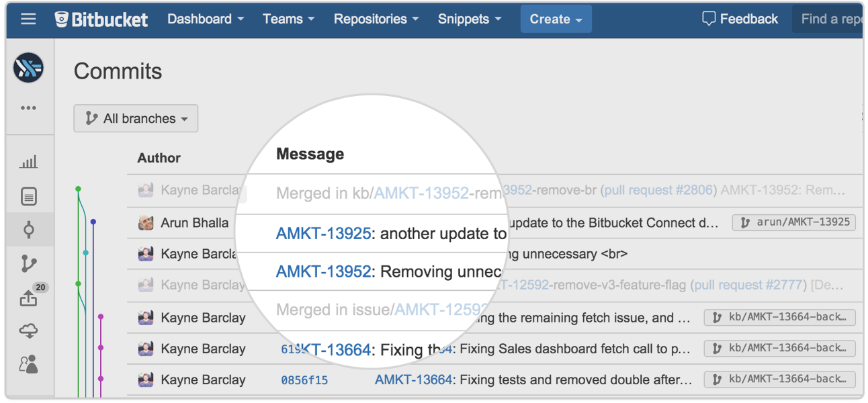This screenshot has width=868, height=403.
Task: Expand the All branches dropdown
Action: coord(136,118)
